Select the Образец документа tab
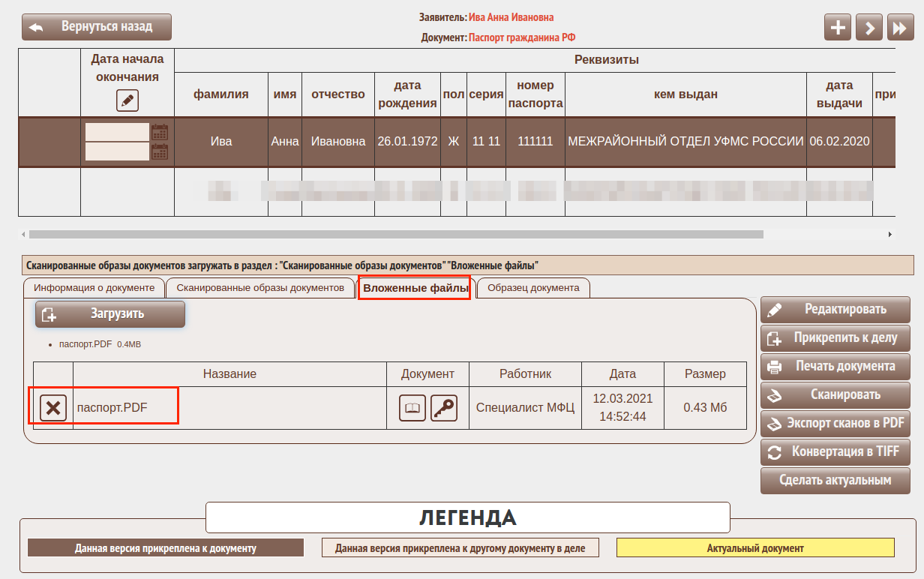924x579 pixels. (533, 288)
